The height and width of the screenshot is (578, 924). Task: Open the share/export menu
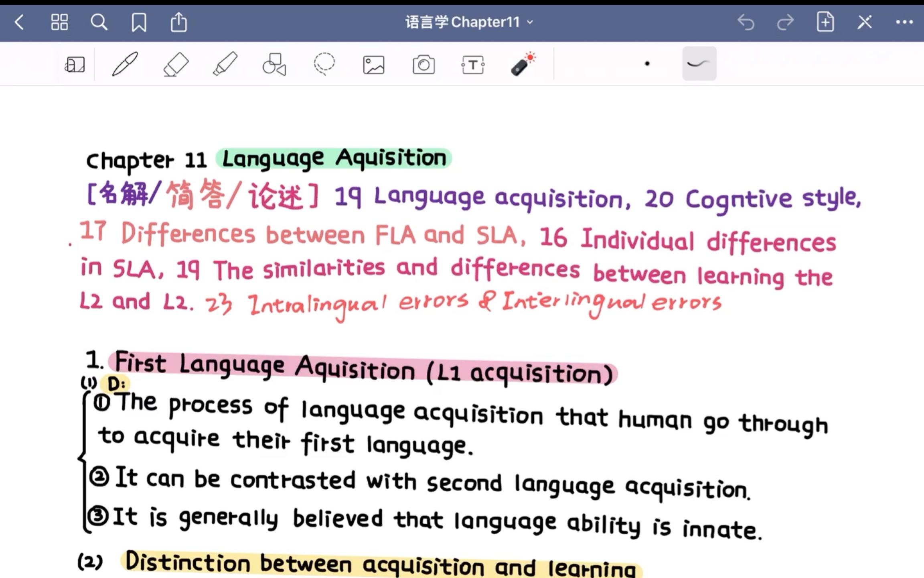[x=178, y=22]
